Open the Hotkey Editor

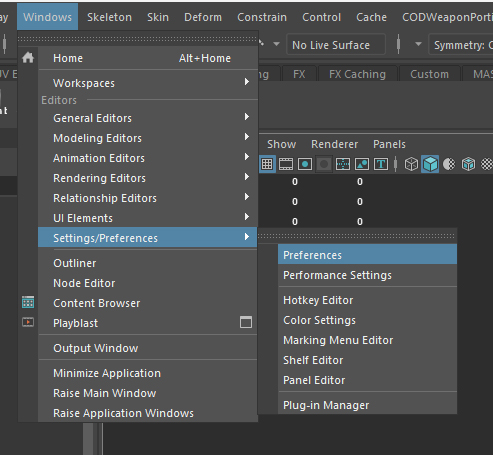(367, 300)
